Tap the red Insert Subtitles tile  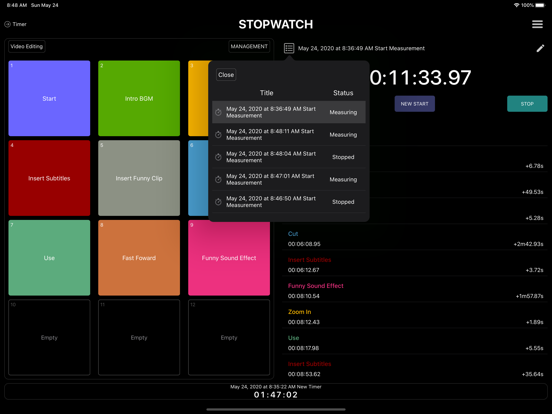click(x=49, y=178)
